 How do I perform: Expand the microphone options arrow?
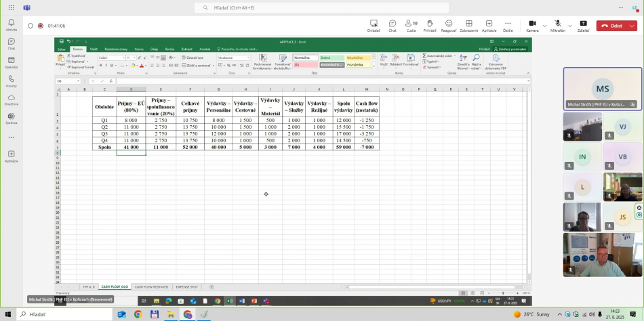[571, 26]
